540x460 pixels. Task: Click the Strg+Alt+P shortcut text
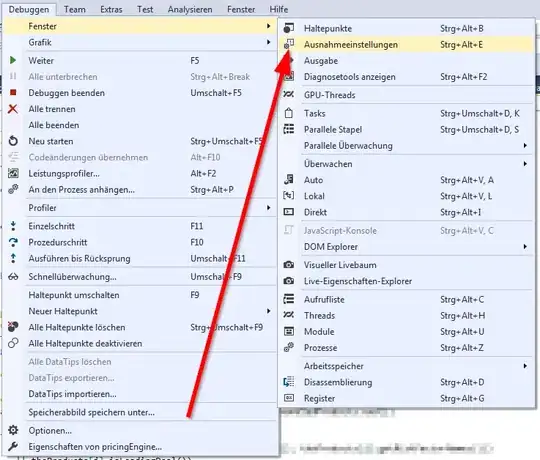click(x=212, y=189)
